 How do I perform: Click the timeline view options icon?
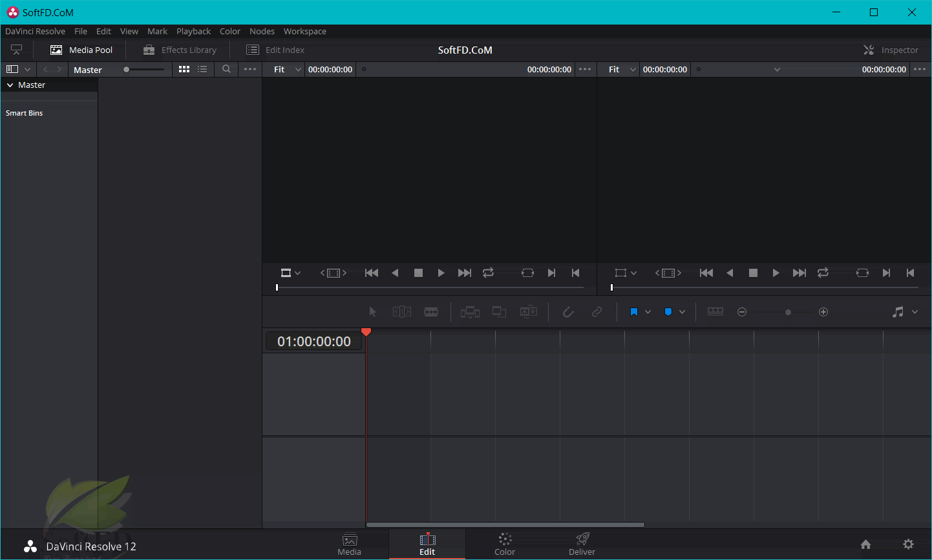click(x=715, y=311)
